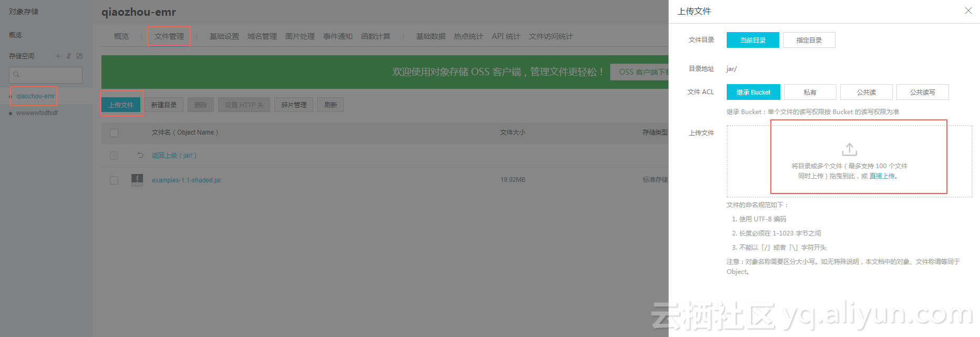Open the 基础设置 tab
Screen dimensions: 980x337
pos(224,36)
